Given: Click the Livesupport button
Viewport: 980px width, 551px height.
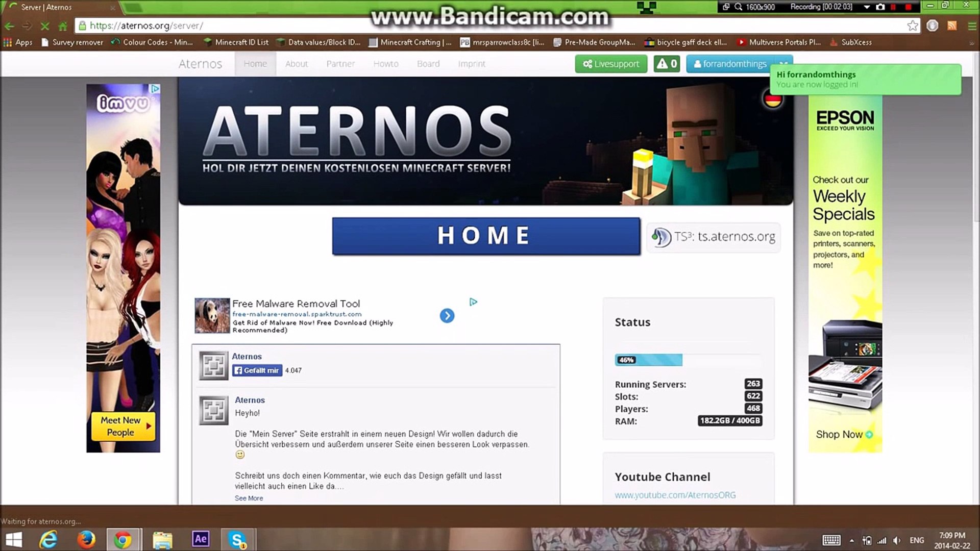Looking at the screenshot, I should pyautogui.click(x=611, y=64).
